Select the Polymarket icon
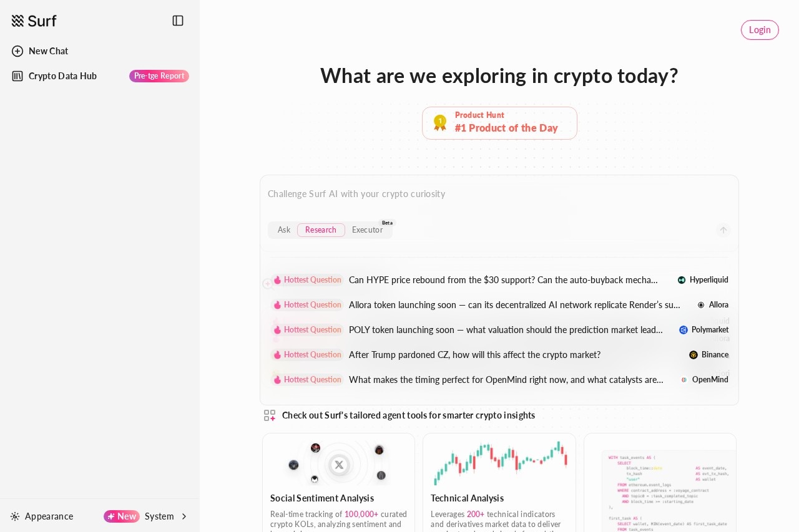The image size is (799, 532). pos(684,330)
